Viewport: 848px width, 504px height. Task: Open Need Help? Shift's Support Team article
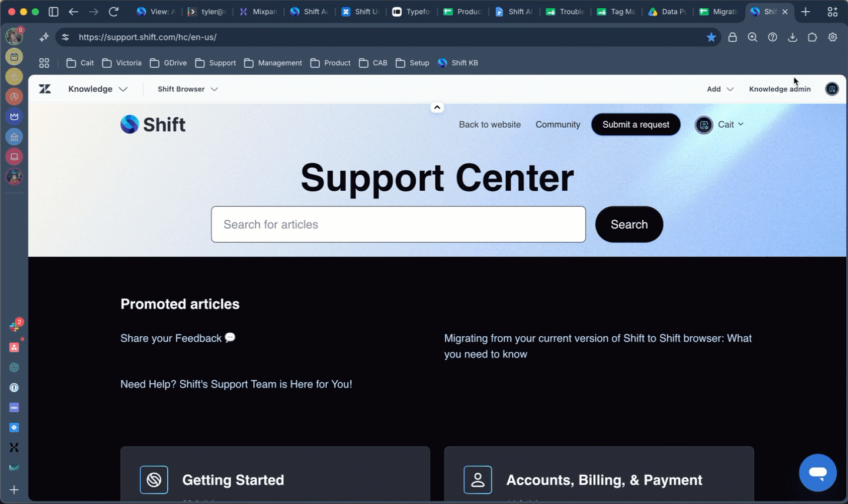(236, 384)
